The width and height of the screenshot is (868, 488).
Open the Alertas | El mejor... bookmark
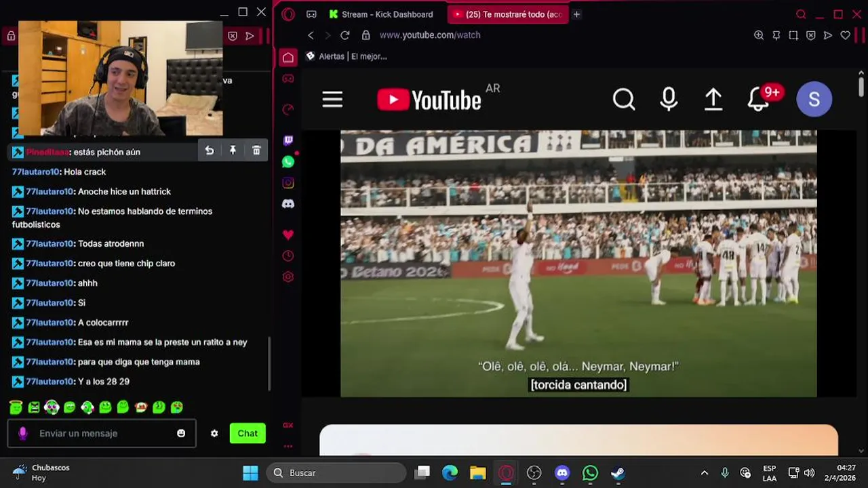point(346,56)
